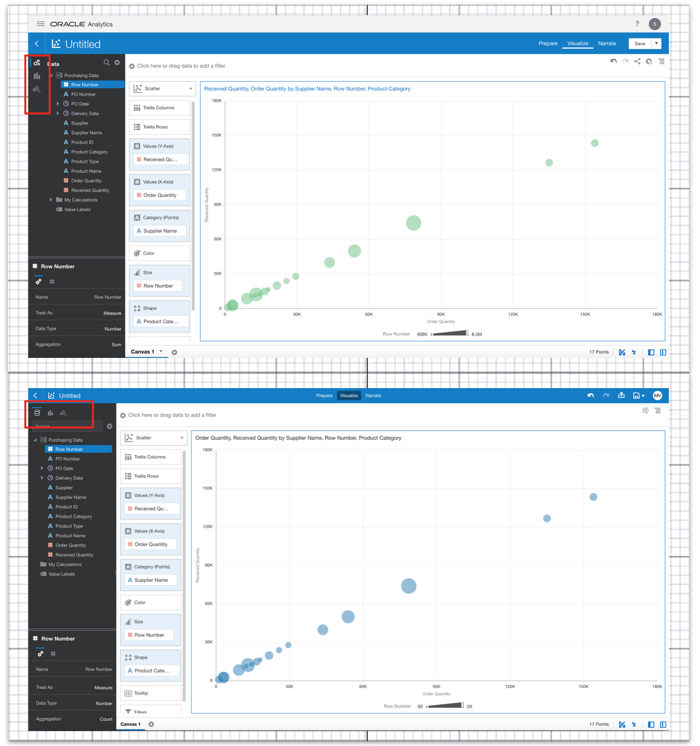The image size is (700, 746).
Task: Open Visualizations bar-chart panel in top window
Action: pos(37,76)
